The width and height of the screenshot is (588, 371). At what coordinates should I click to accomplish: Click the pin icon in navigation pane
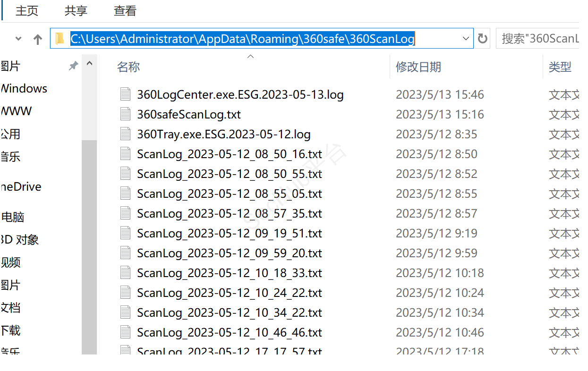73,66
